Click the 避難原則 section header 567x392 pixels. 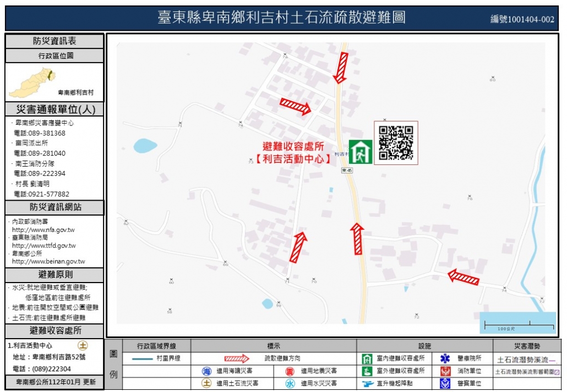pyautogui.click(x=54, y=274)
